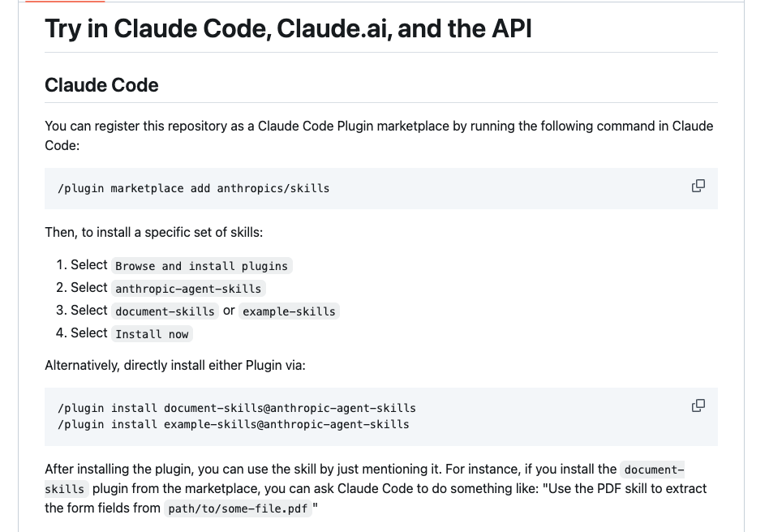This screenshot has height=532, width=782.
Task: Click the "example-skills" inline code in step 3
Action: coord(288,311)
